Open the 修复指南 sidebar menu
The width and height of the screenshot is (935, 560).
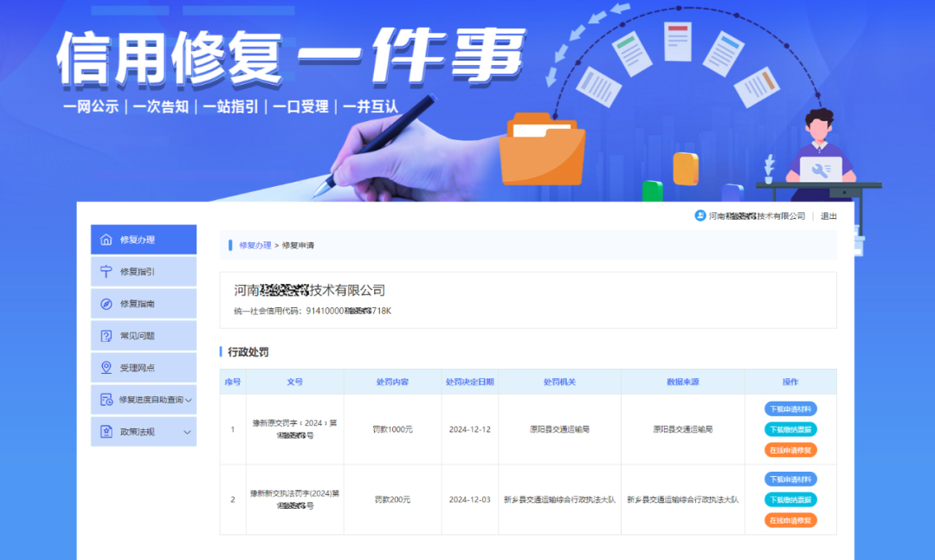point(144,304)
